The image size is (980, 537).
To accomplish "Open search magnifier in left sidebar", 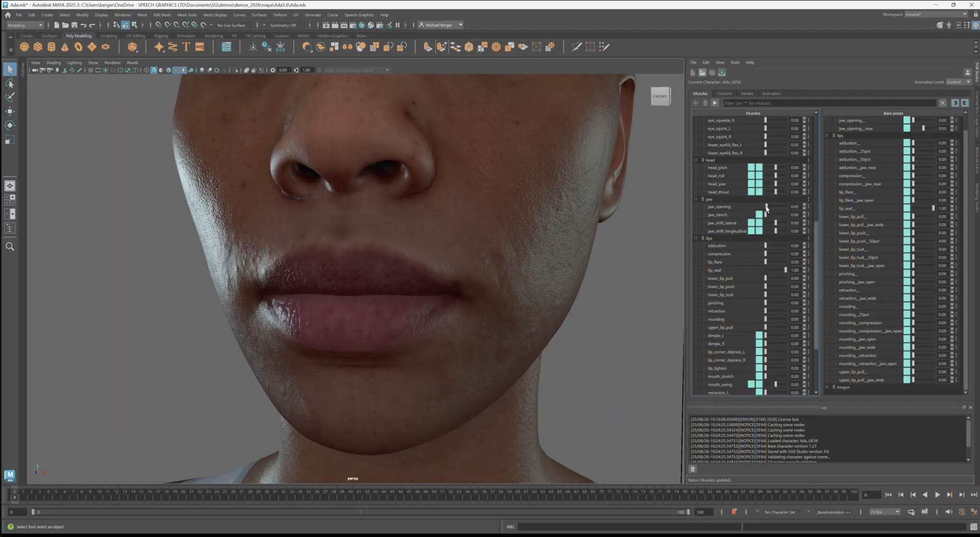I will (x=10, y=247).
